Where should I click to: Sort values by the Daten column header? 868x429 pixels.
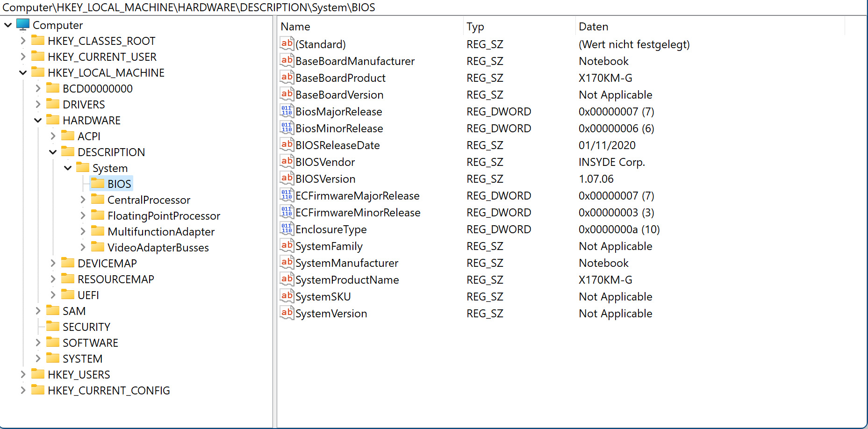point(710,27)
